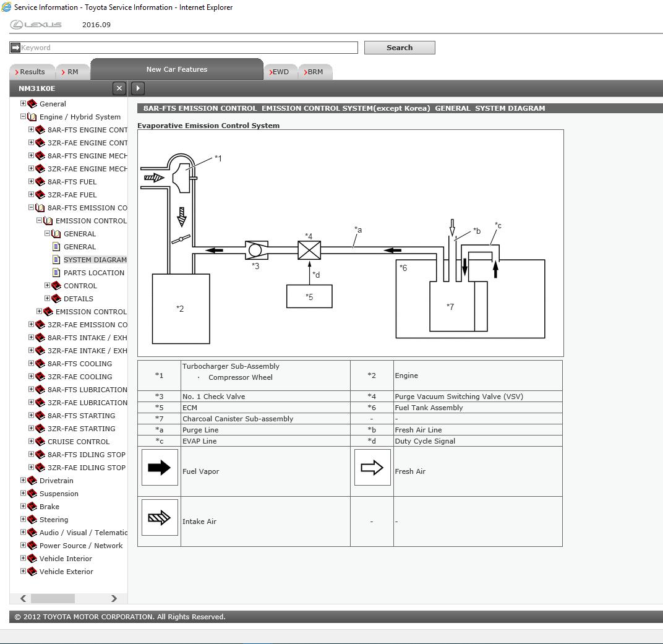Open the PARTS LOCATION page
The height and width of the screenshot is (644, 663).
tap(94, 273)
